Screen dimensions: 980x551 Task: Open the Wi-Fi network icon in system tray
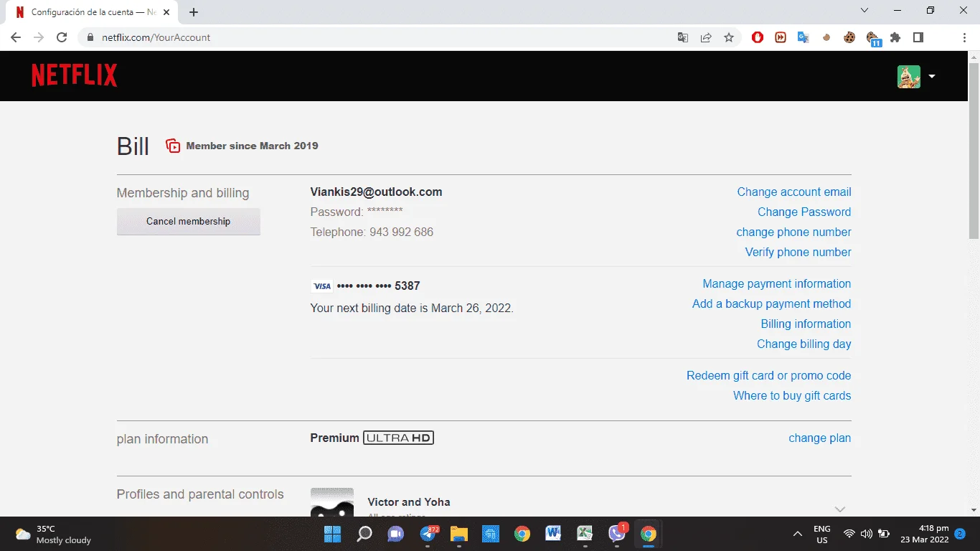(x=849, y=534)
